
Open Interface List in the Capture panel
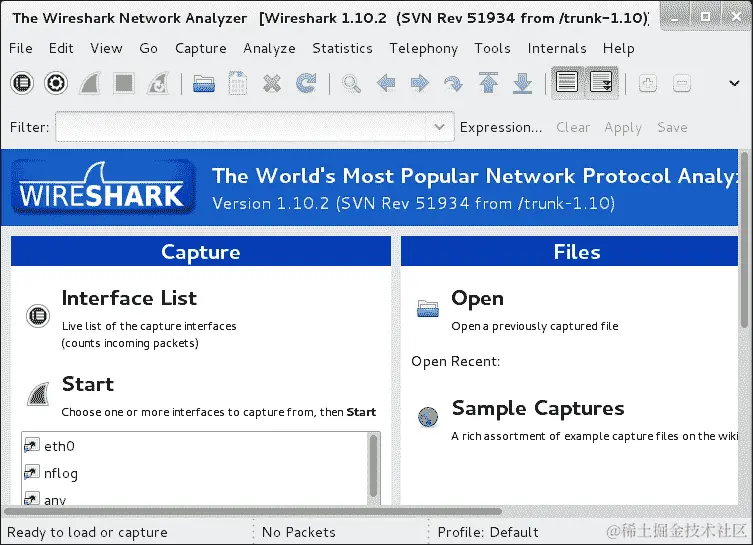click(x=129, y=298)
